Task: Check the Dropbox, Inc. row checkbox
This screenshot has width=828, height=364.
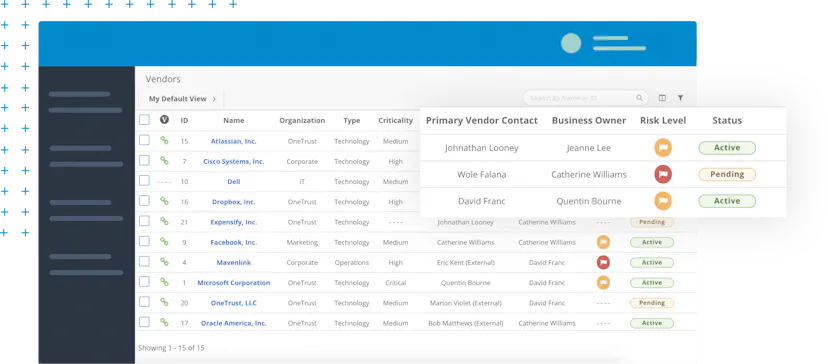Action: click(x=144, y=201)
